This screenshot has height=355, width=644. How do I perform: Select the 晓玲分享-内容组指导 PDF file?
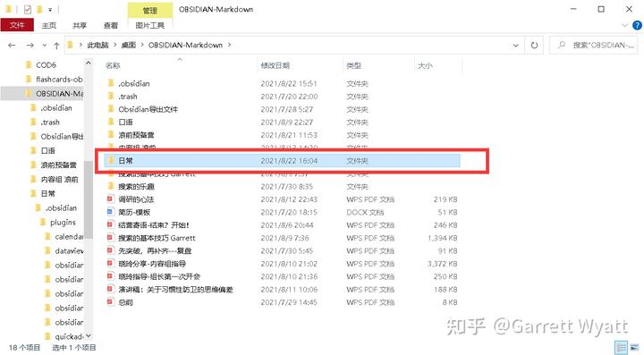(x=282, y=264)
